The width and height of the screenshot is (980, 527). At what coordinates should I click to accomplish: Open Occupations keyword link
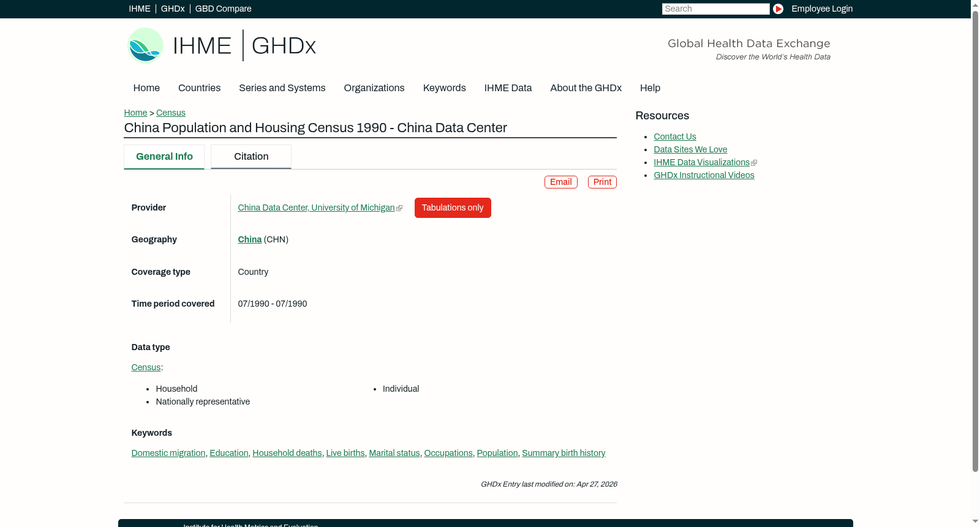tap(448, 453)
